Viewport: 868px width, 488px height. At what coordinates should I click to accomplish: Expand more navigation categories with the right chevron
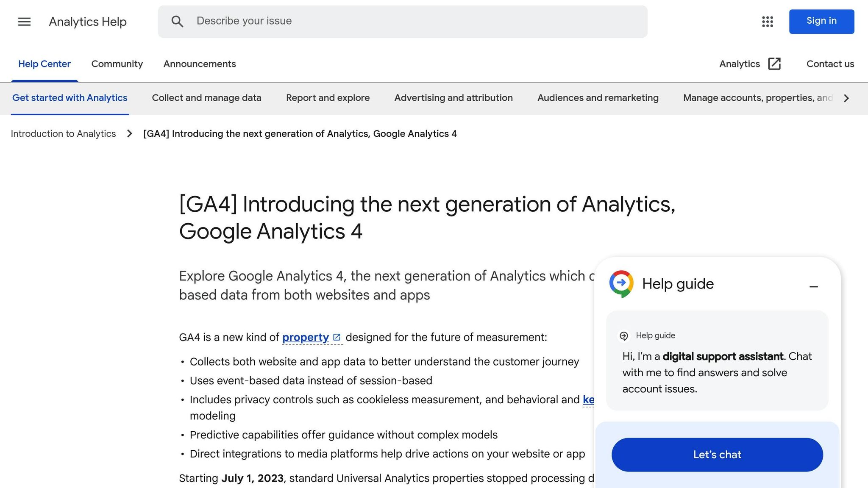point(846,98)
